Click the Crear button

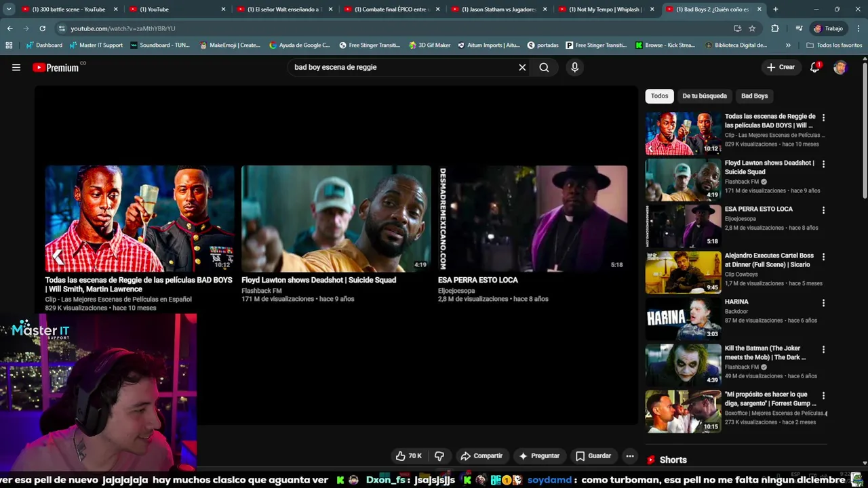click(x=781, y=67)
